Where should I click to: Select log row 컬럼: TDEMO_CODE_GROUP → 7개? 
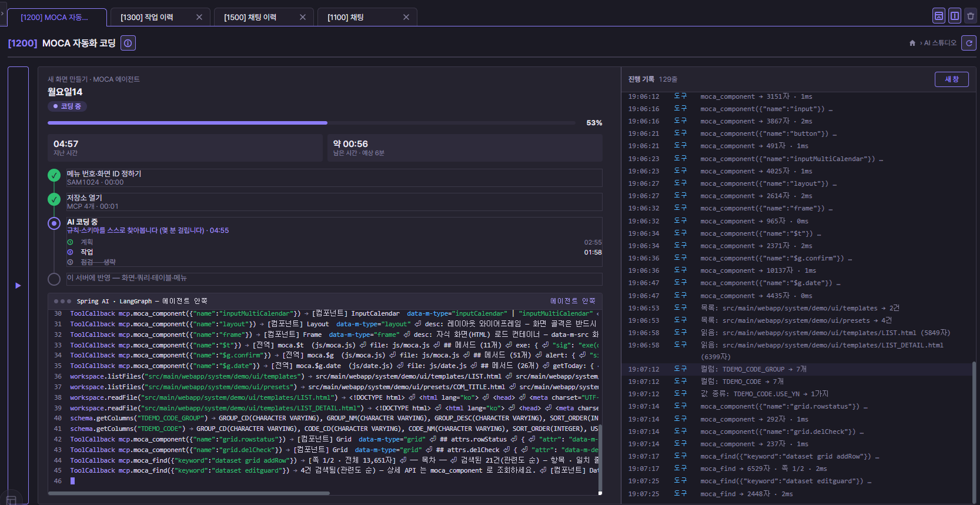[797, 369]
